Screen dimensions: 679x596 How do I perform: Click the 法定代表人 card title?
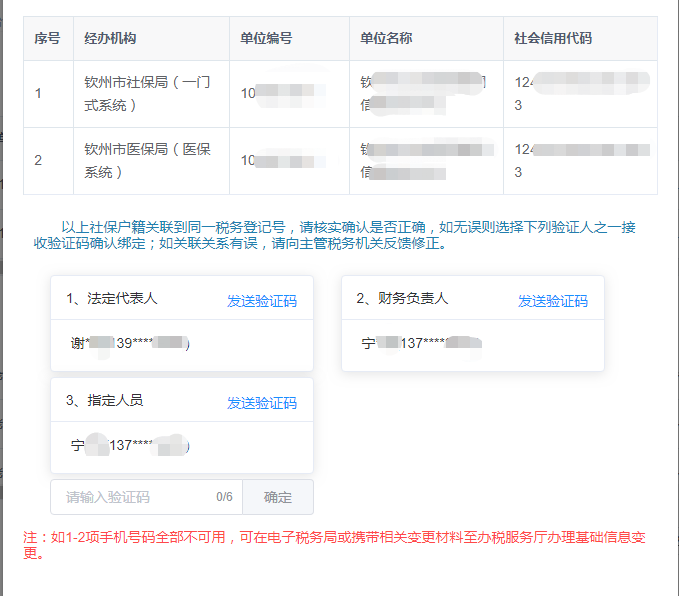(112, 299)
